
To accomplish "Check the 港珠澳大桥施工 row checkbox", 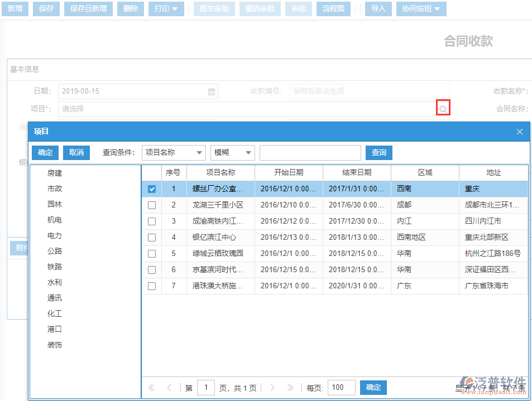I will 151,286.
